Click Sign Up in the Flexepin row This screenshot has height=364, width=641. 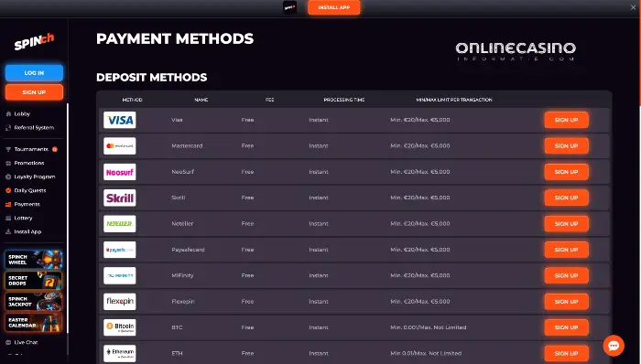click(566, 302)
